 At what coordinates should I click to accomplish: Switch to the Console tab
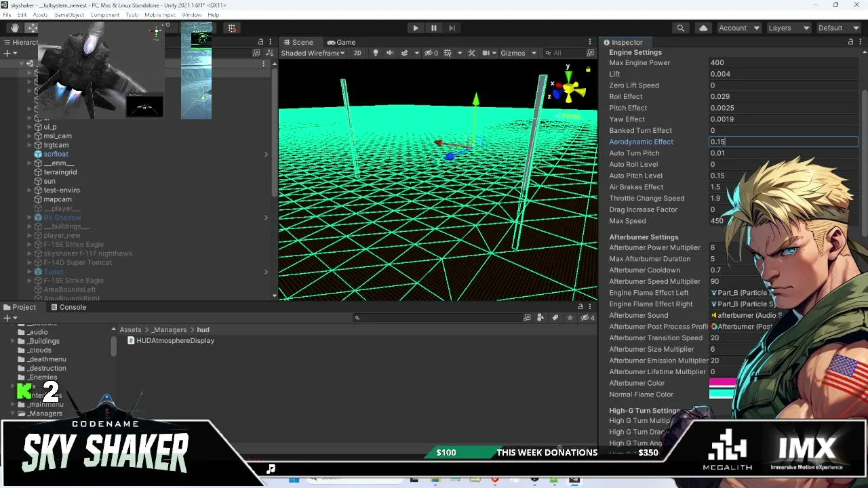[x=68, y=307]
